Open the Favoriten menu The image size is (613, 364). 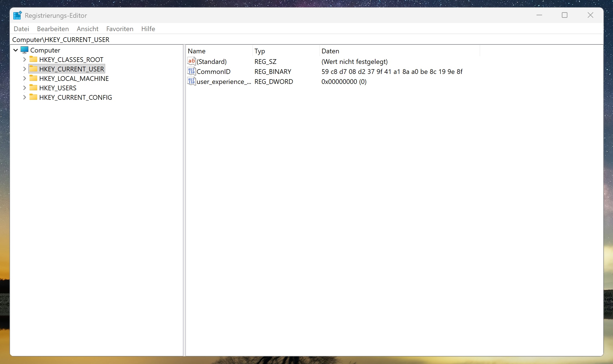coord(120,29)
